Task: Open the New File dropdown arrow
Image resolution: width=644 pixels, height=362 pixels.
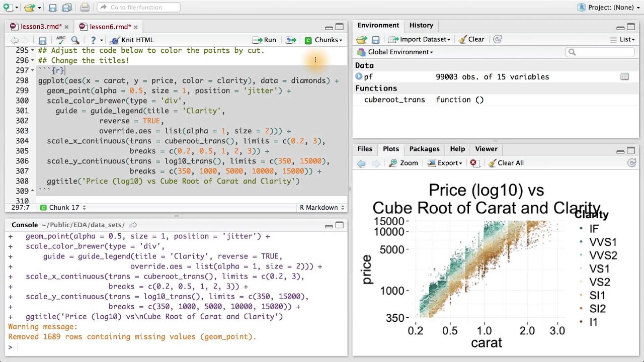Action: [x=17, y=8]
